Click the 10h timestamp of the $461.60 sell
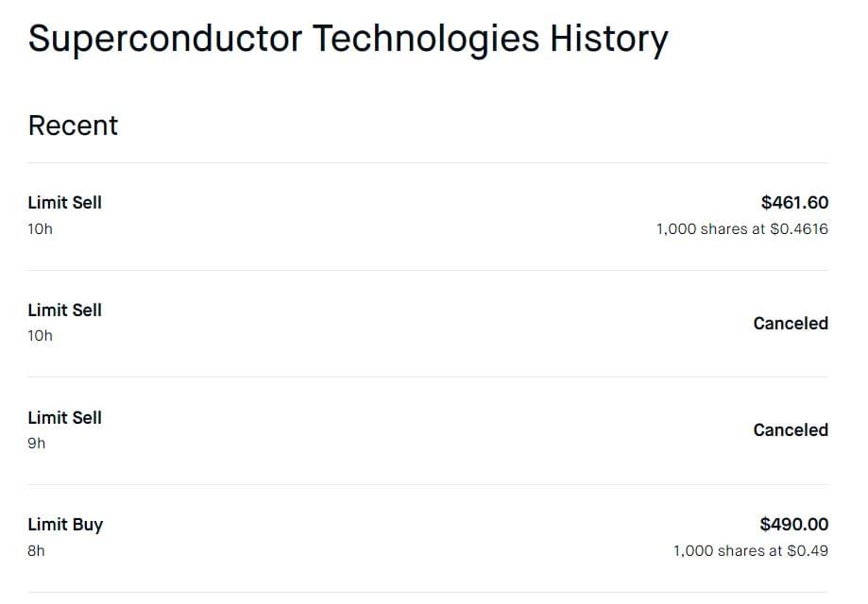The height and width of the screenshot is (604, 868). coord(41,229)
